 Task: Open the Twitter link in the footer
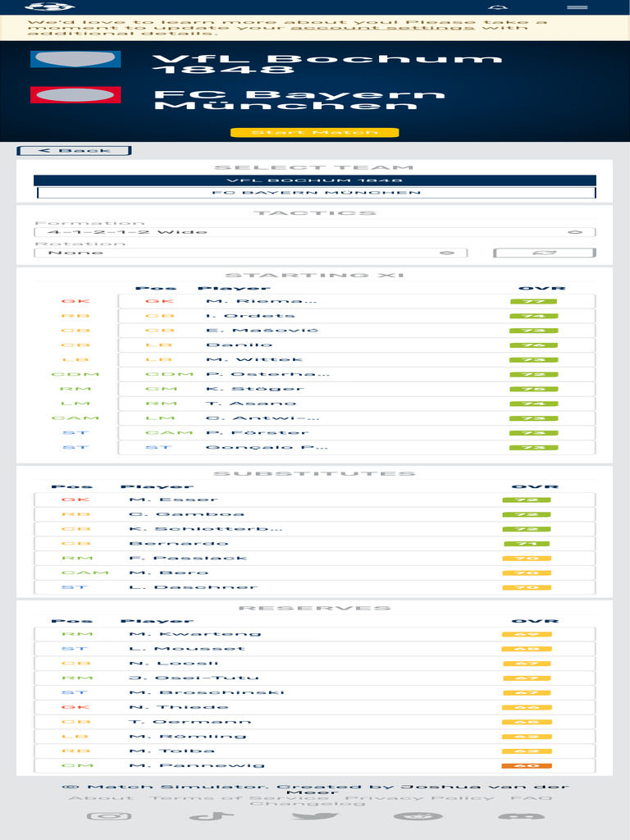(315, 816)
